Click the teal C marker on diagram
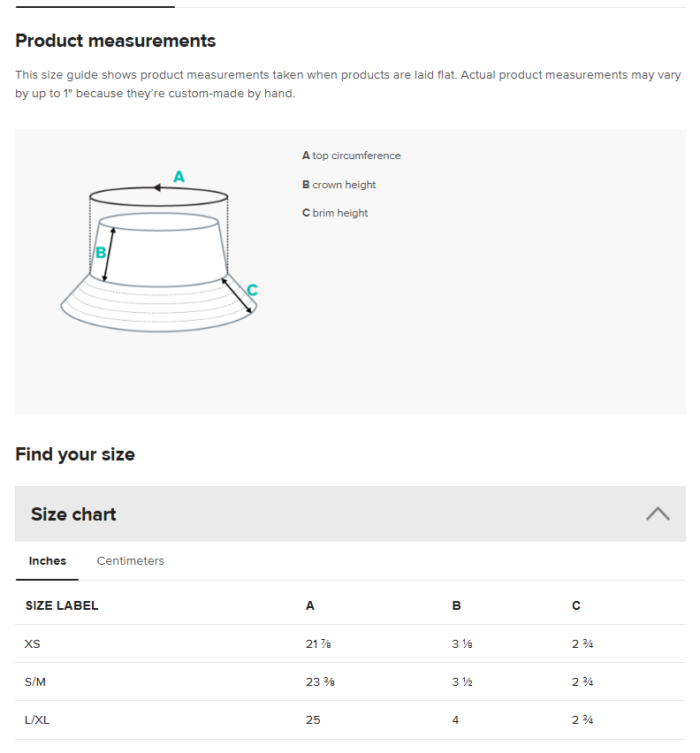Screen dimensions: 700x753 click(252, 290)
